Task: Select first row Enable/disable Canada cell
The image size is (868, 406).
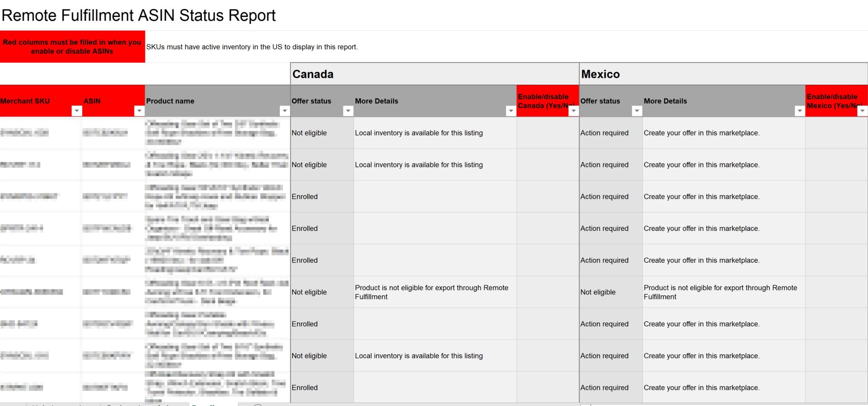Action: coord(548,133)
